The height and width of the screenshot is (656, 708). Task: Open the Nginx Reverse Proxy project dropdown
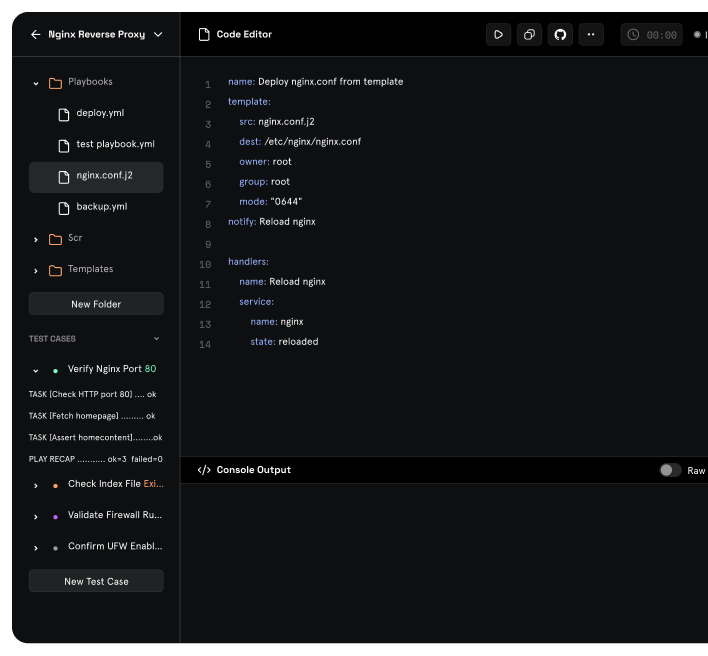158,35
